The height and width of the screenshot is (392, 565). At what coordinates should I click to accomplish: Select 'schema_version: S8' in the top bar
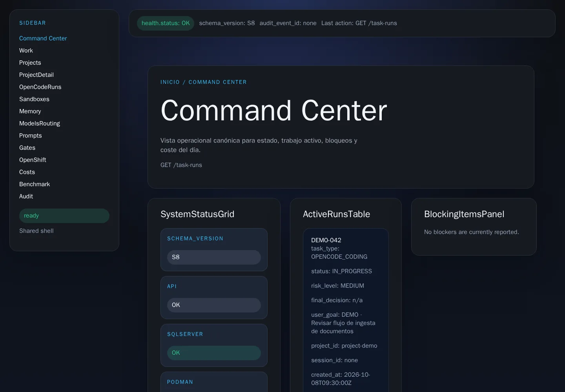click(227, 23)
